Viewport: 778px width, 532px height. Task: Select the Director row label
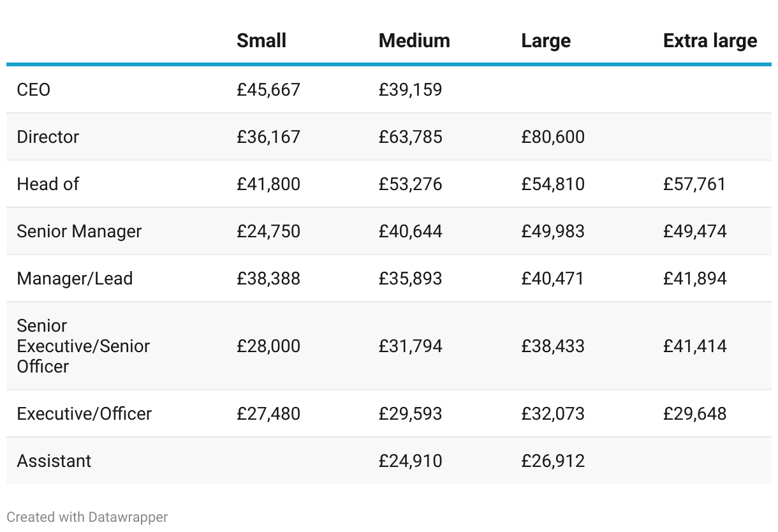point(48,137)
